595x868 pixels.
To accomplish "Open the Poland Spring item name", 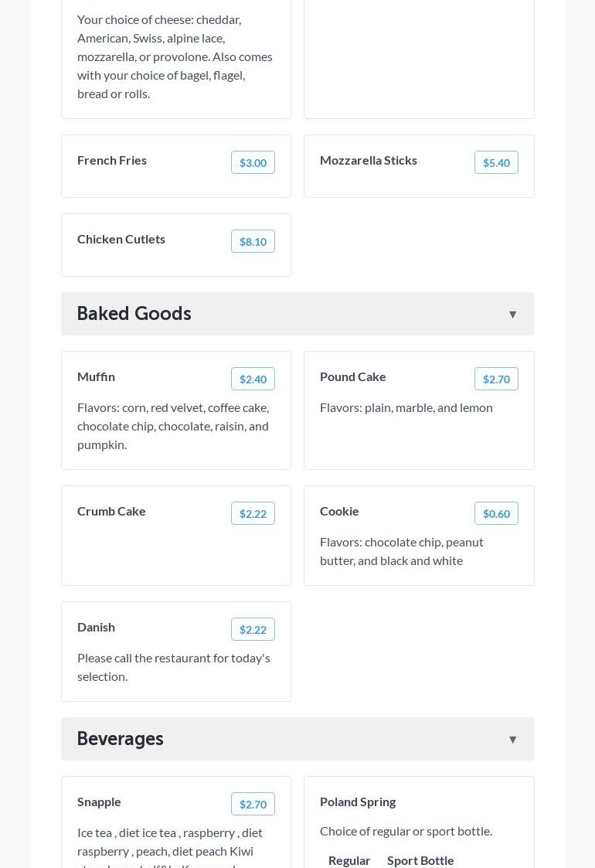I will tap(358, 802).
